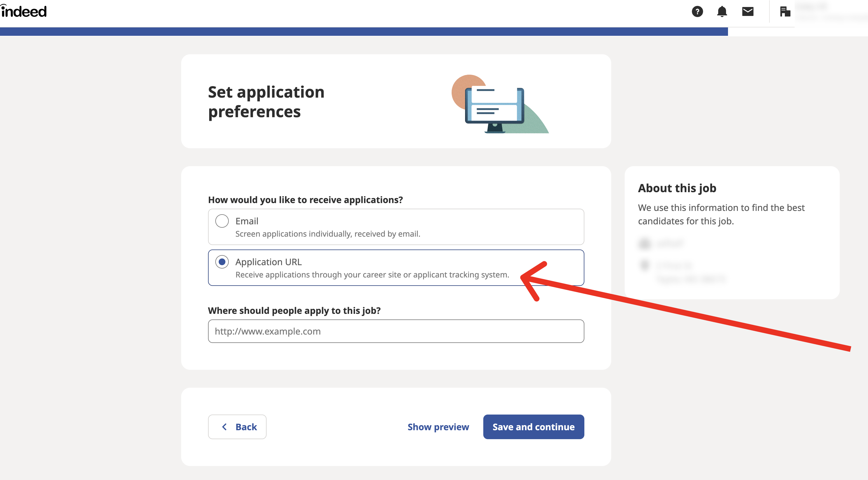The image size is (868, 480).
Task: Open the Help question mark icon
Action: pos(697,12)
